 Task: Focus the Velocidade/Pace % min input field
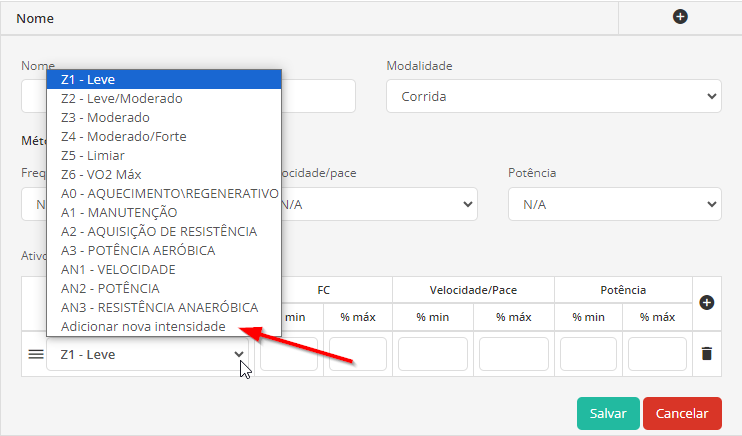pos(433,354)
